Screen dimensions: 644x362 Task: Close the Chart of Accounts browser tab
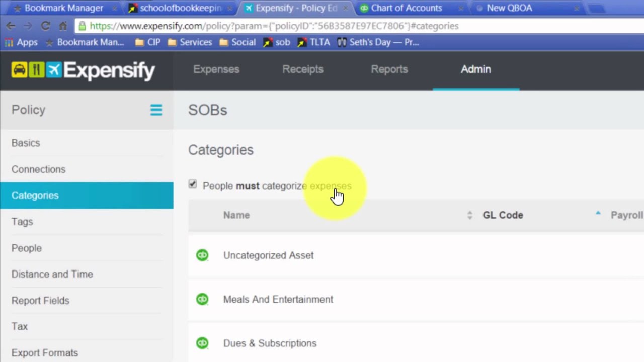460,9
